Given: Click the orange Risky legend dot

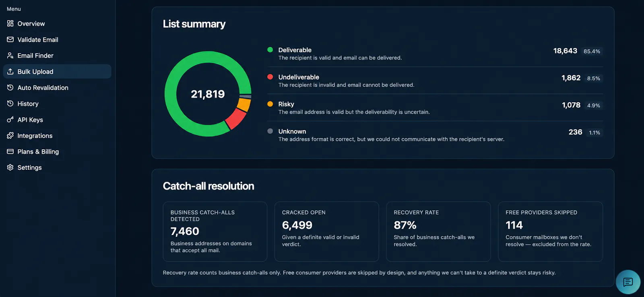Looking at the screenshot, I should click(x=270, y=104).
